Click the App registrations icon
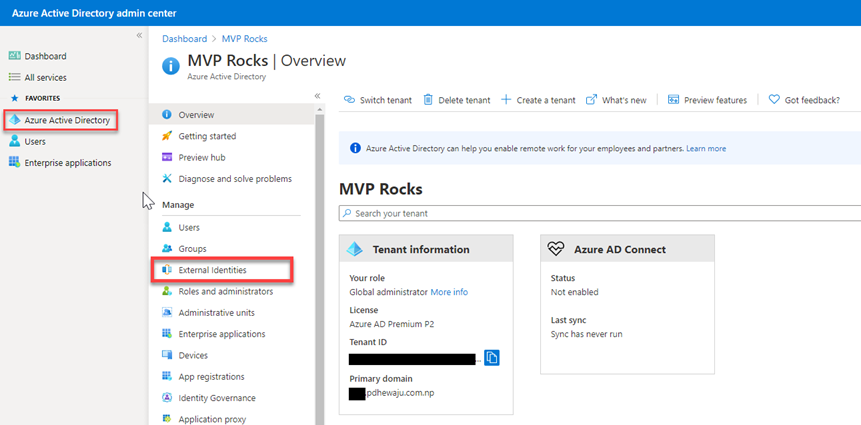The height and width of the screenshot is (425, 861). (167, 376)
